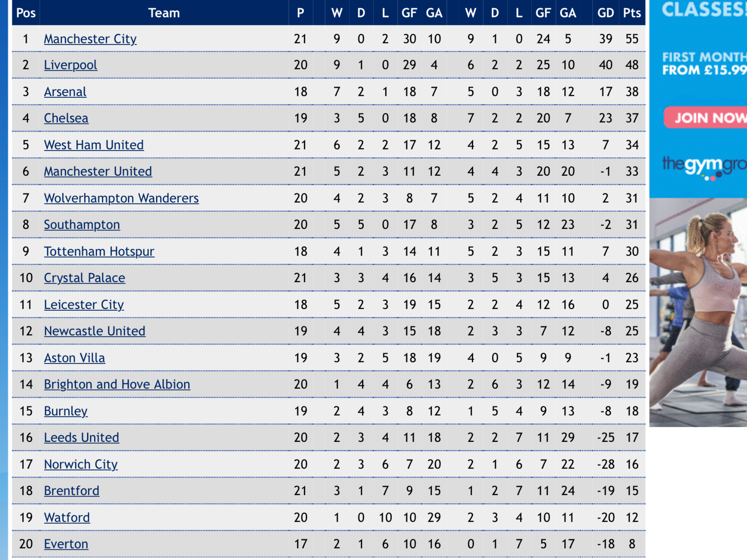Click the Southampton link
This screenshot has width=747, height=560.
pos(82,225)
